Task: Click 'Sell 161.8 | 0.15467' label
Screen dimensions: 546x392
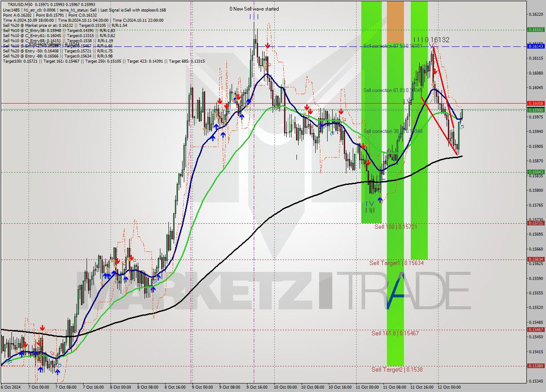Action: (395, 333)
